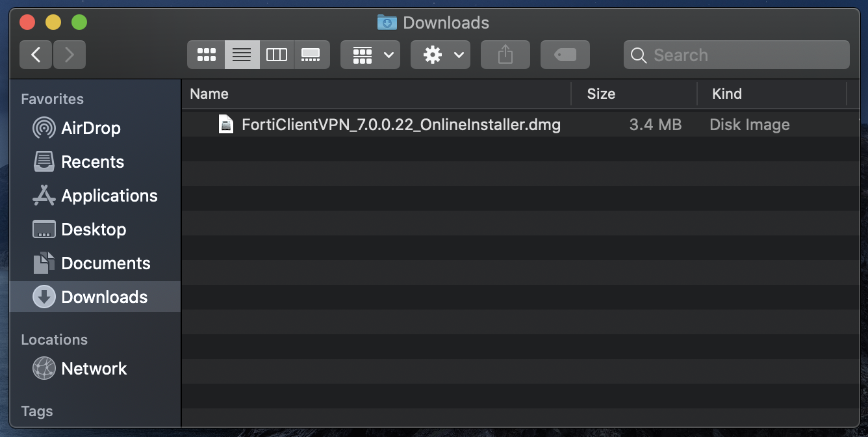This screenshot has width=868, height=437.
Task: Open AirDrop in the sidebar
Action: point(95,128)
